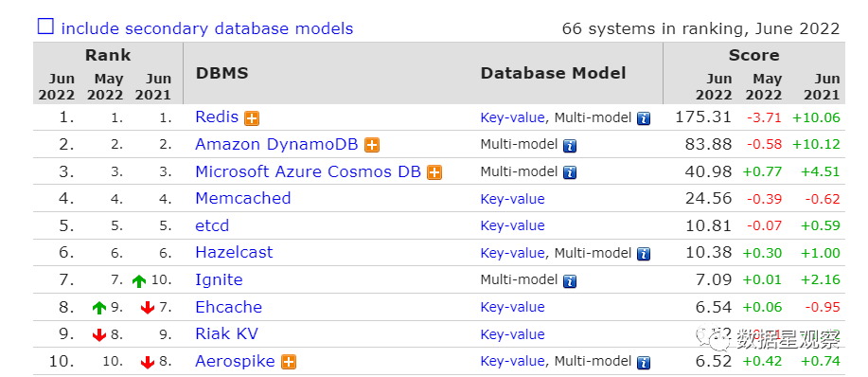Click the info icon in the Redis row

(x=644, y=118)
